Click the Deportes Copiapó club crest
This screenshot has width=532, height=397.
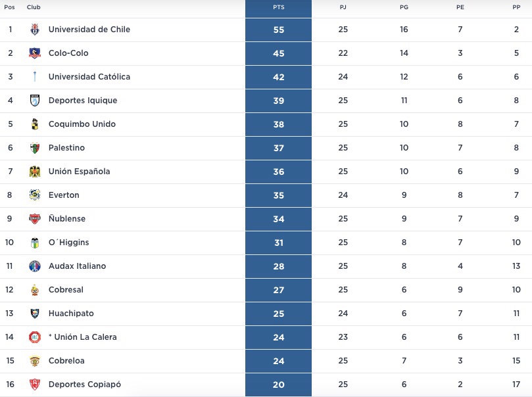[x=35, y=385]
